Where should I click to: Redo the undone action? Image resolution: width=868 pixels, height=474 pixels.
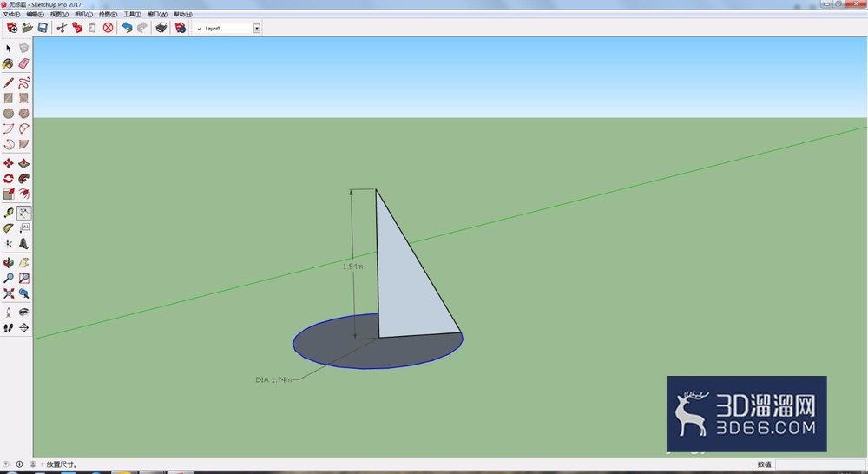point(142,28)
